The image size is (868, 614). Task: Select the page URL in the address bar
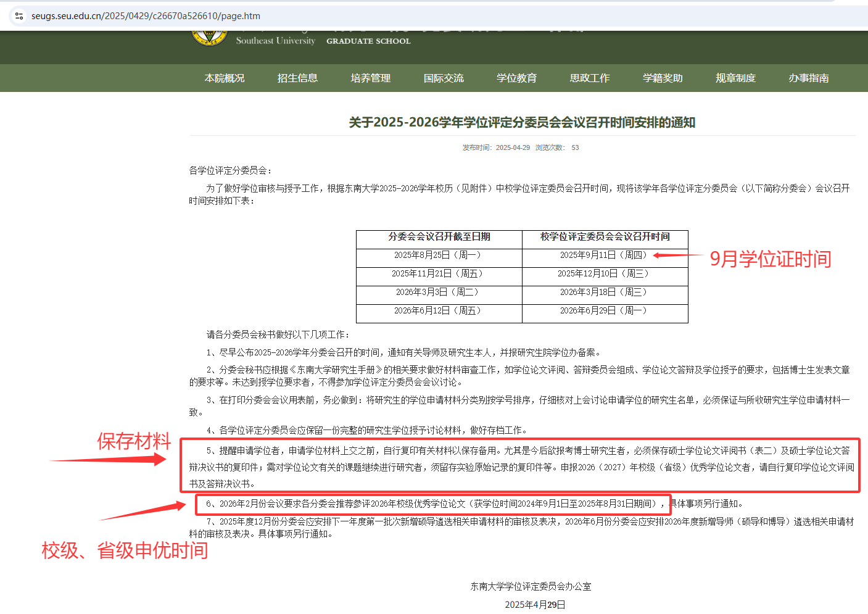146,16
